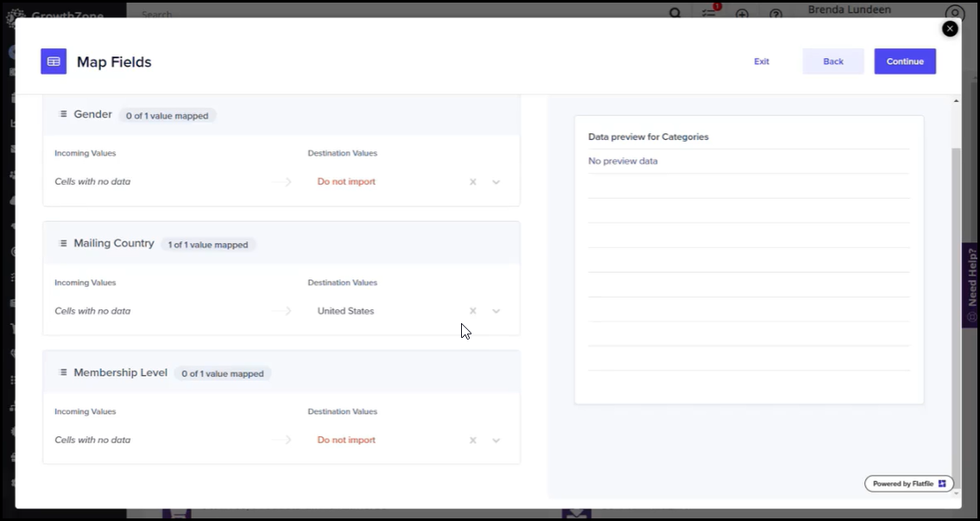The image size is (980, 521).
Task: Close the import dialog with round X
Action: pos(950,29)
